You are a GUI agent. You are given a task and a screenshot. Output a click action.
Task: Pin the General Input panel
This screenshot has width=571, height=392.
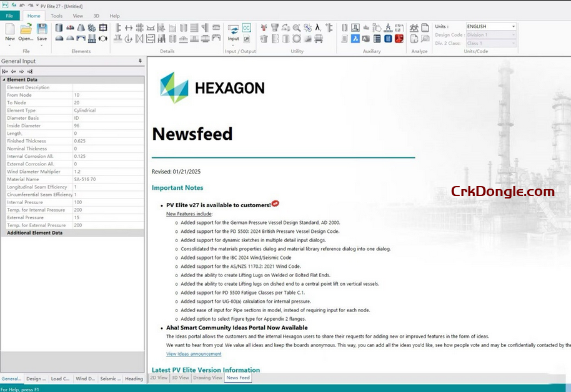140,61
